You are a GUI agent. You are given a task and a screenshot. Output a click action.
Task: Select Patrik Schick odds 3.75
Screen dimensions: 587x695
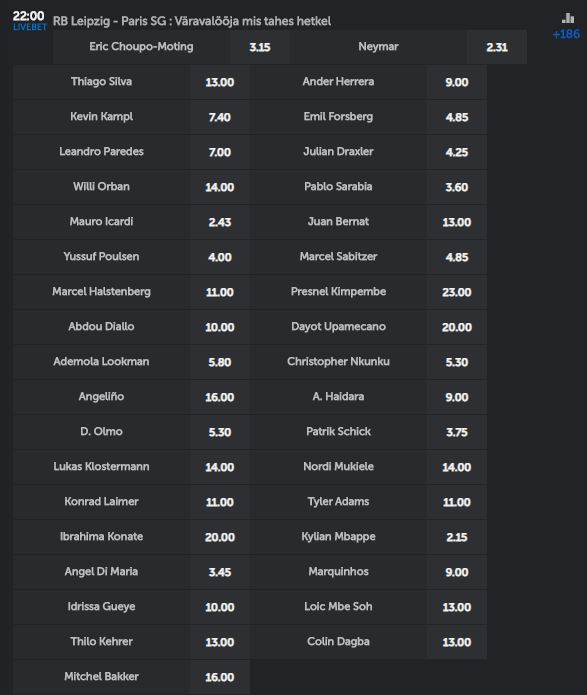click(x=457, y=432)
